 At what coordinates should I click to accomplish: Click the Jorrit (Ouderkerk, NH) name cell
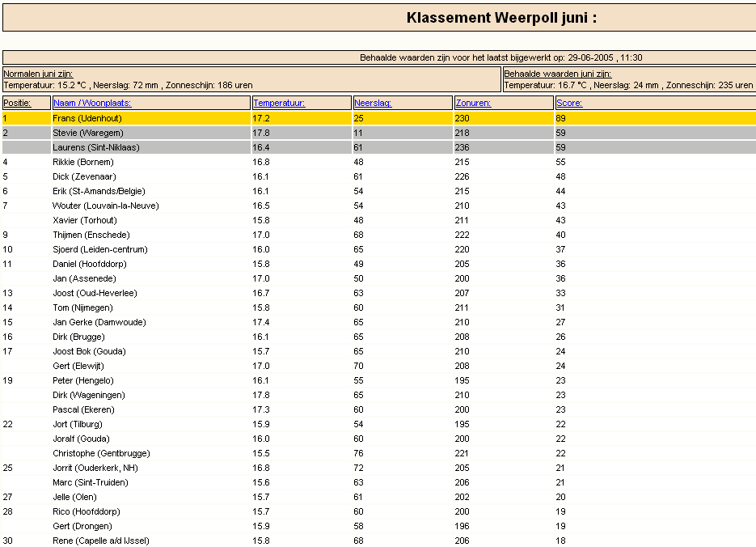pyautogui.click(x=96, y=468)
